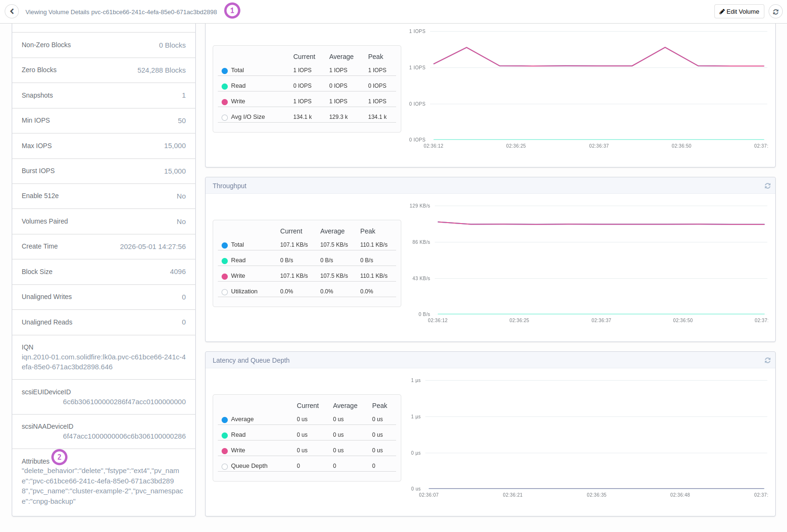Select the scsiEUIDeviceID value

pos(124,402)
